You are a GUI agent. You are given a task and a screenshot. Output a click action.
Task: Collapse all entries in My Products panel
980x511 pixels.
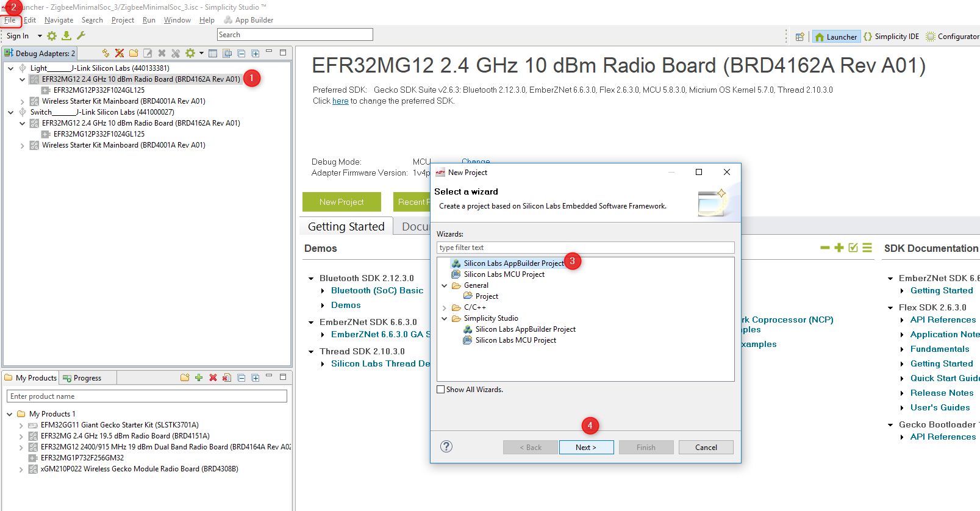pos(241,378)
